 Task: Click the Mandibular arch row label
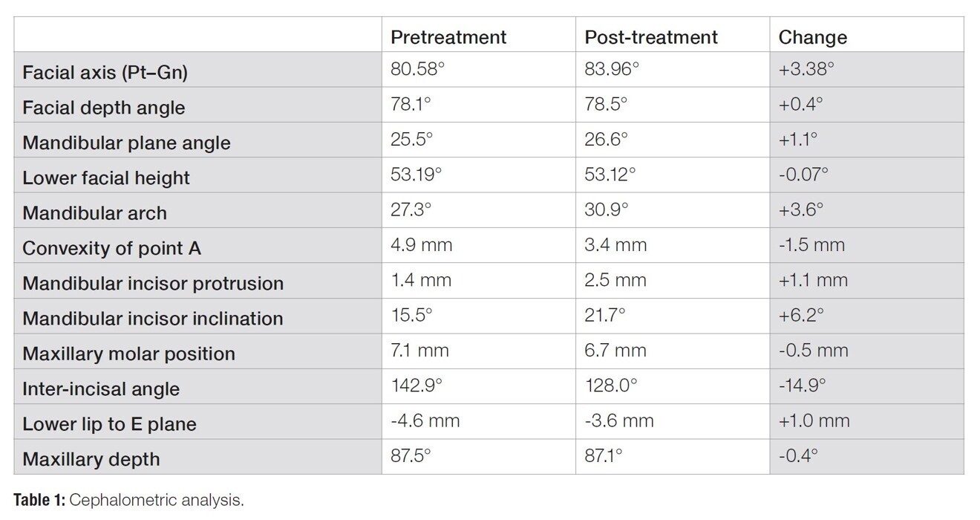(x=94, y=213)
